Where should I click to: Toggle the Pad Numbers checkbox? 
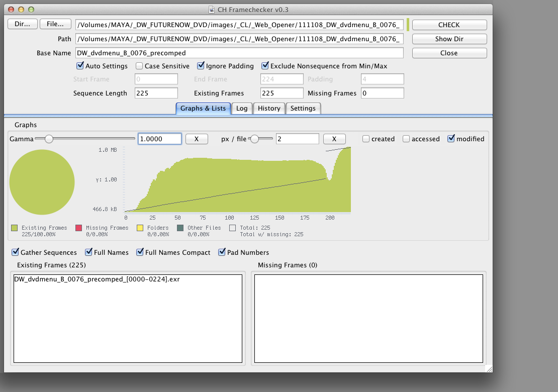(222, 252)
